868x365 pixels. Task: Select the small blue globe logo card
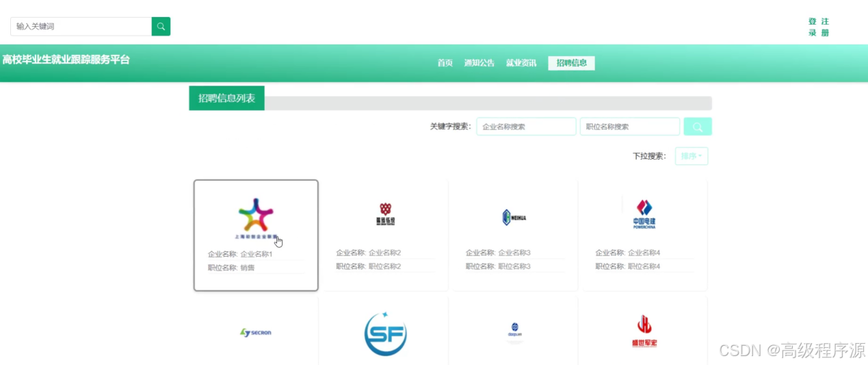(x=514, y=331)
